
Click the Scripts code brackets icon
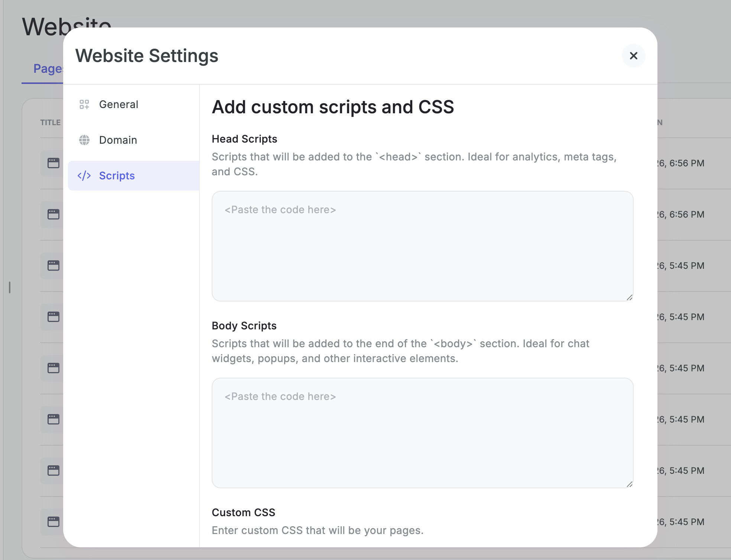84,176
